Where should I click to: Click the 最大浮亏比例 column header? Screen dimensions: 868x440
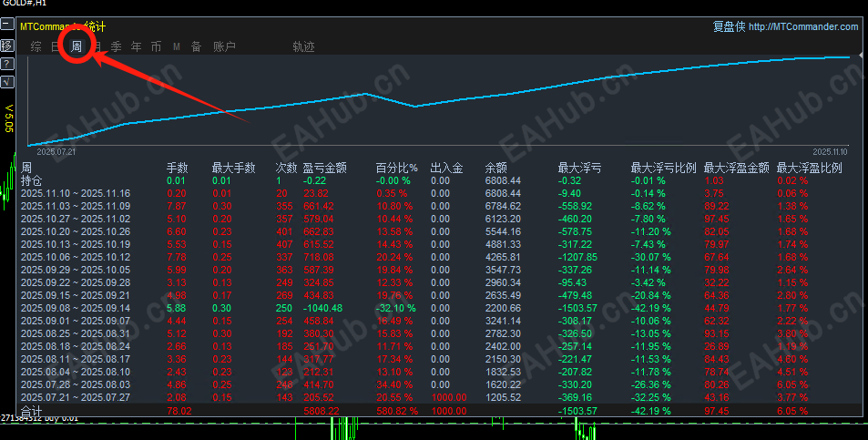tap(663, 168)
